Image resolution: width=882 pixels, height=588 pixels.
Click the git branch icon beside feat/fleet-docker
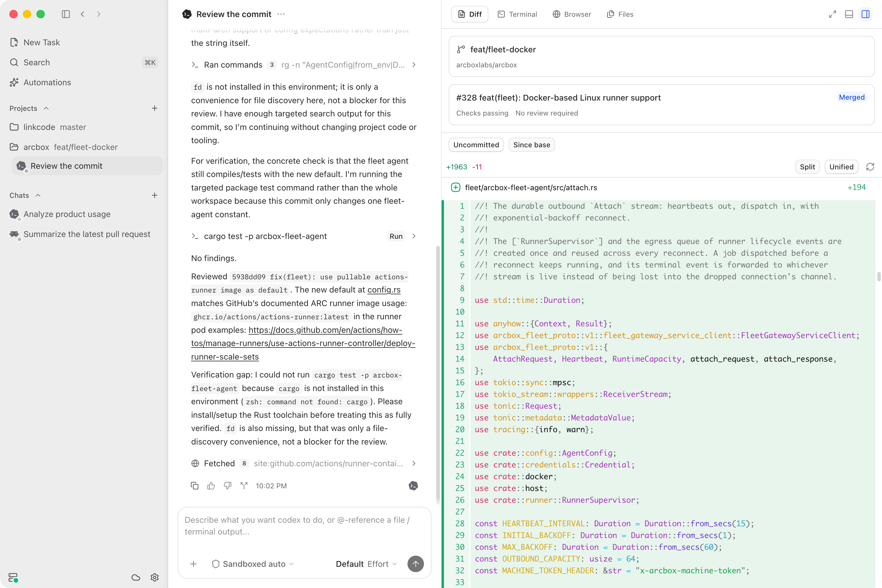pyautogui.click(x=461, y=49)
